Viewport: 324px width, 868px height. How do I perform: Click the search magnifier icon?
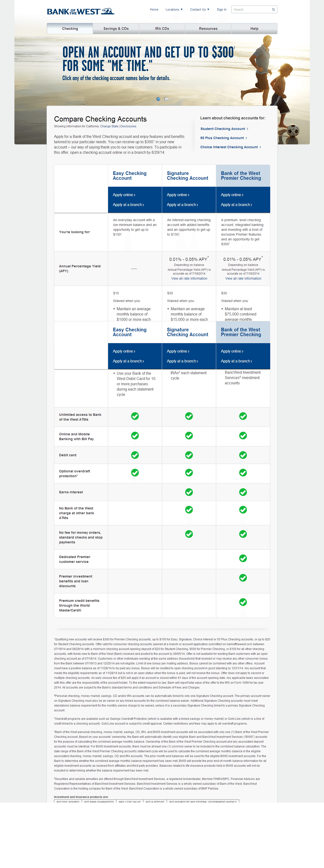(x=273, y=9)
